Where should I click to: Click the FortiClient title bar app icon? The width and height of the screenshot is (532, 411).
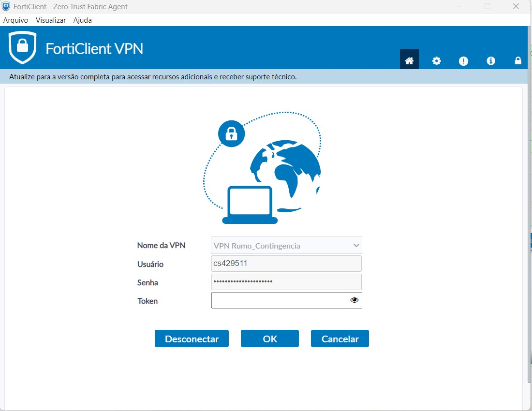(x=6, y=6)
